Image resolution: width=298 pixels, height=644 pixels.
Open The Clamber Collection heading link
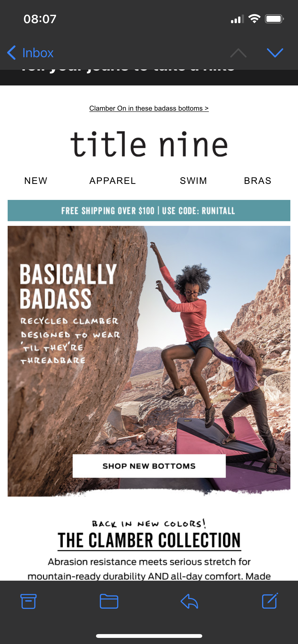(149, 540)
